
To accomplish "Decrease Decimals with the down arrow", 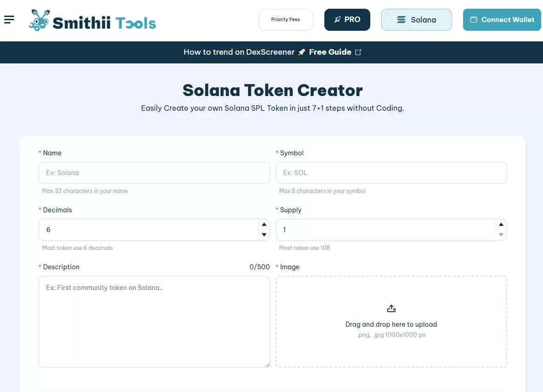I will (264, 235).
